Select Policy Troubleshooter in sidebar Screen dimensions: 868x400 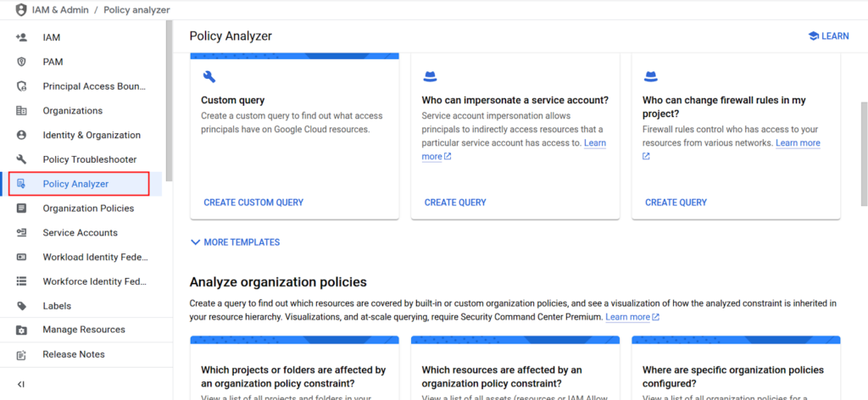point(90,159)
